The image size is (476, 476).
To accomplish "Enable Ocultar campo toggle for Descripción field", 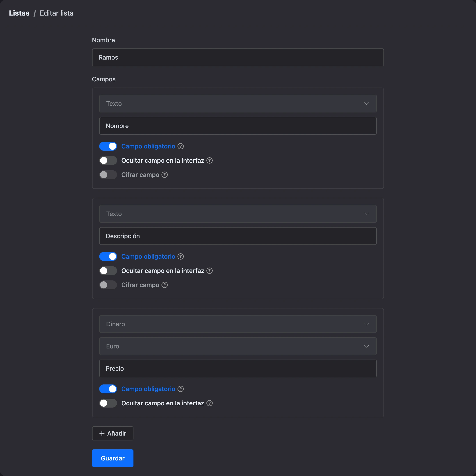I will coord(108,271).
